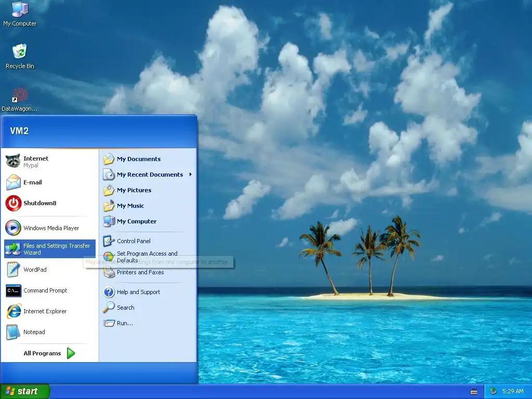Click the My Music folder icon
The width and height of the screenshot is (532, 399).
point(109,206)
